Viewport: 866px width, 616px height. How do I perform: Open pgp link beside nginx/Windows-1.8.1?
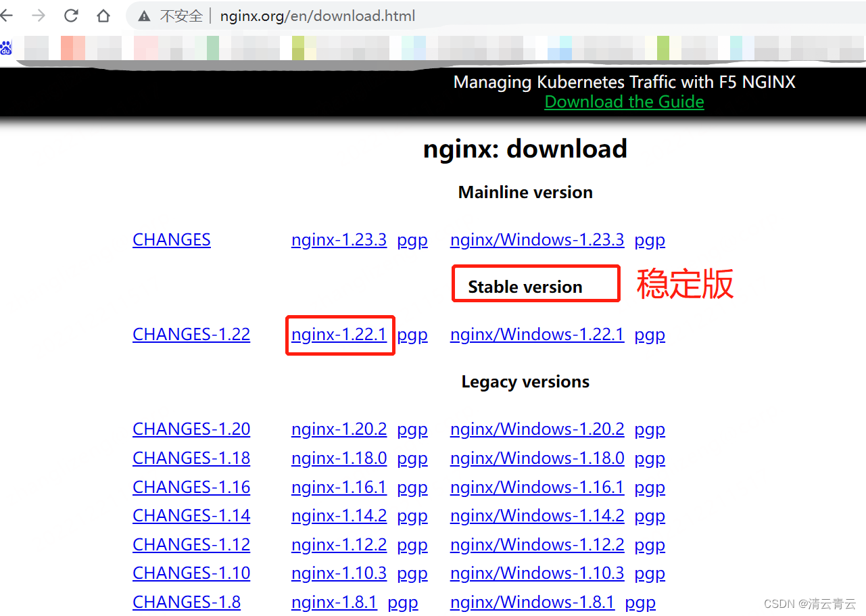[640, 603]
